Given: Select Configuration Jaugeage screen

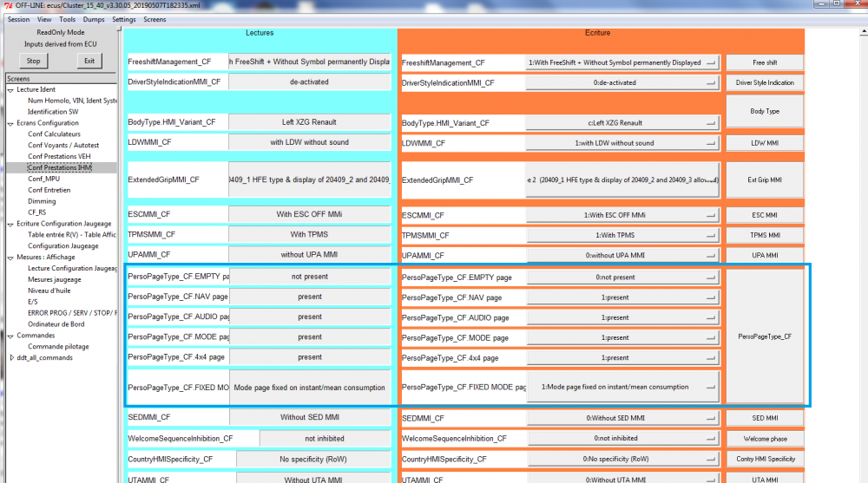Looking at the screenshot, I should coord(63,246).
